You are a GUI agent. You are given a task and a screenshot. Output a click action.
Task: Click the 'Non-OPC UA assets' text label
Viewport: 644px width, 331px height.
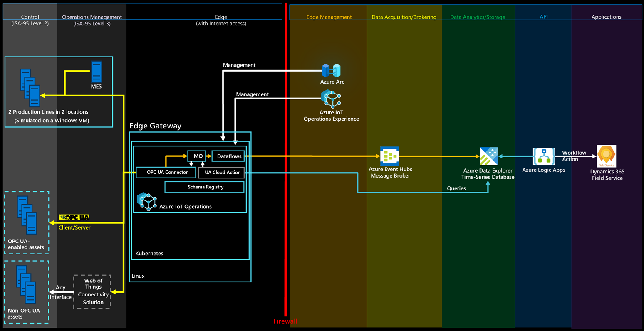(x=24, y=314)
